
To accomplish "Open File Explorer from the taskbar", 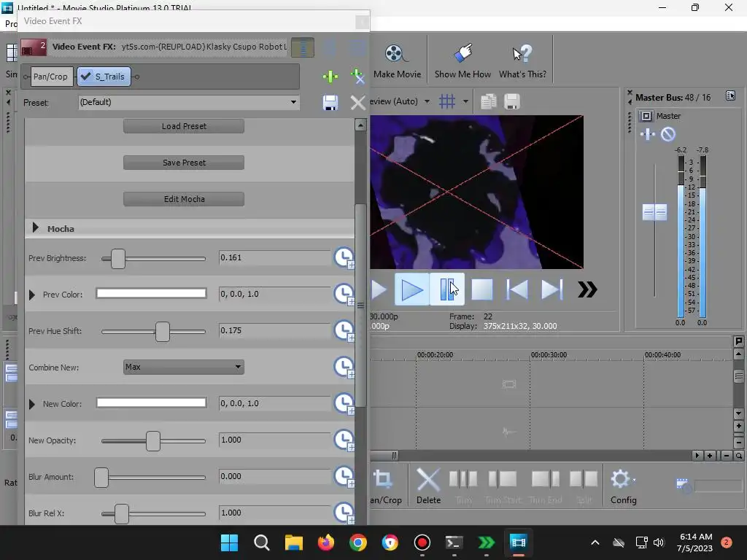I will coord(293,542).
